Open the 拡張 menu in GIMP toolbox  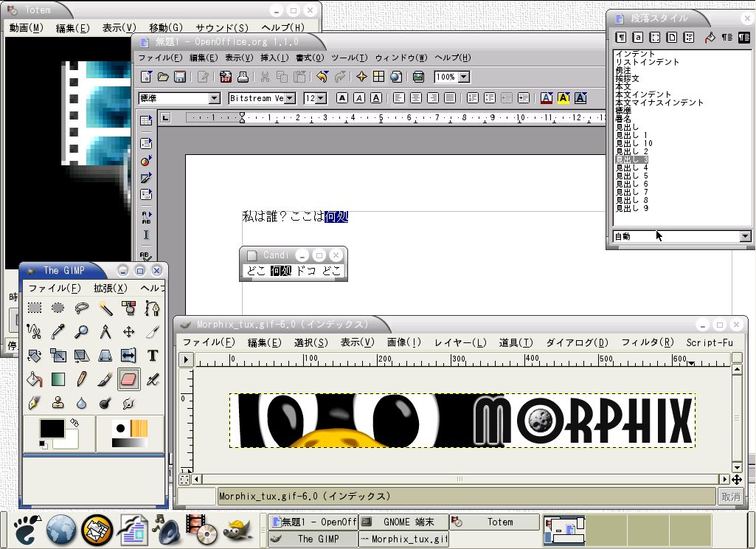click(111, 288)
